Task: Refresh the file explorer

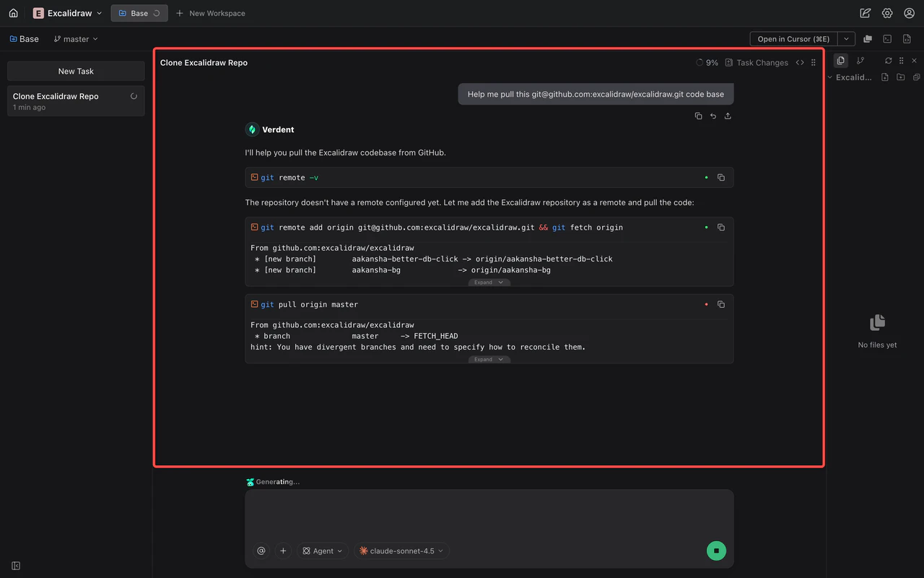Action: coord(889,61)
